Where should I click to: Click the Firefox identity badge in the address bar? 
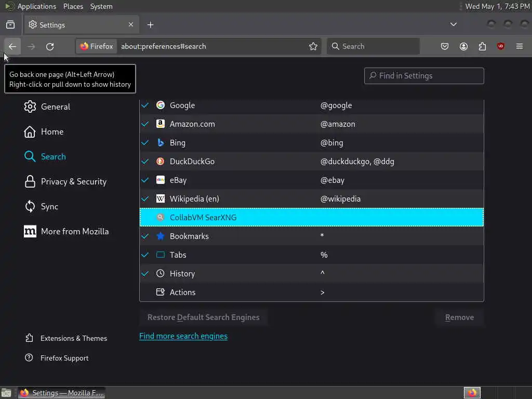[97, 46]
